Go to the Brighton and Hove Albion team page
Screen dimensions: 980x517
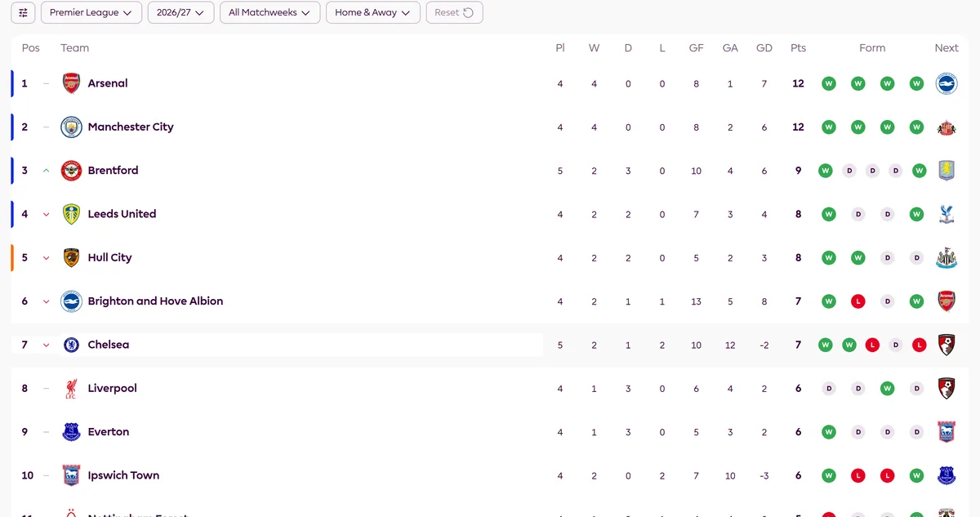click(x=155, y=301)
